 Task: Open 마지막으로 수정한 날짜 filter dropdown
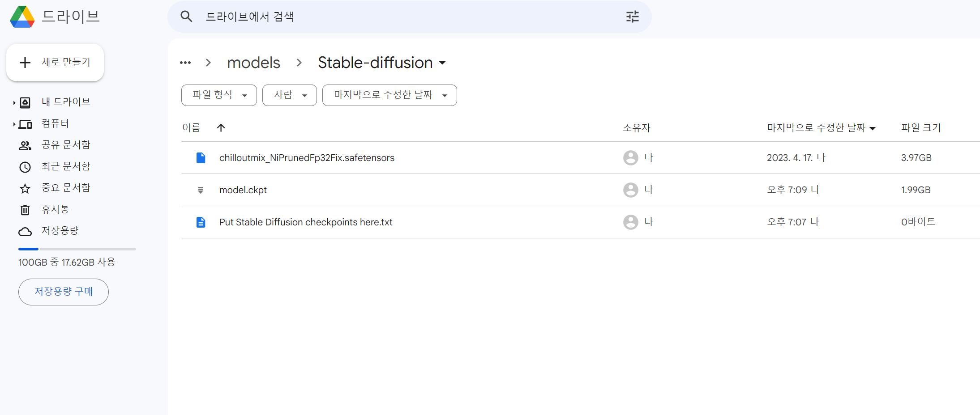[389, 95]
